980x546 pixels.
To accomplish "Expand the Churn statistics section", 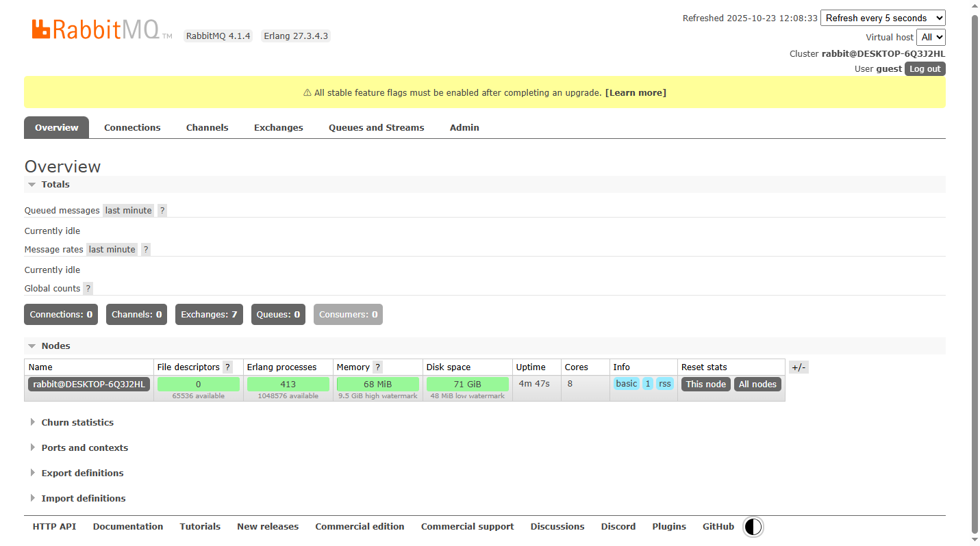I will point(77,422).
